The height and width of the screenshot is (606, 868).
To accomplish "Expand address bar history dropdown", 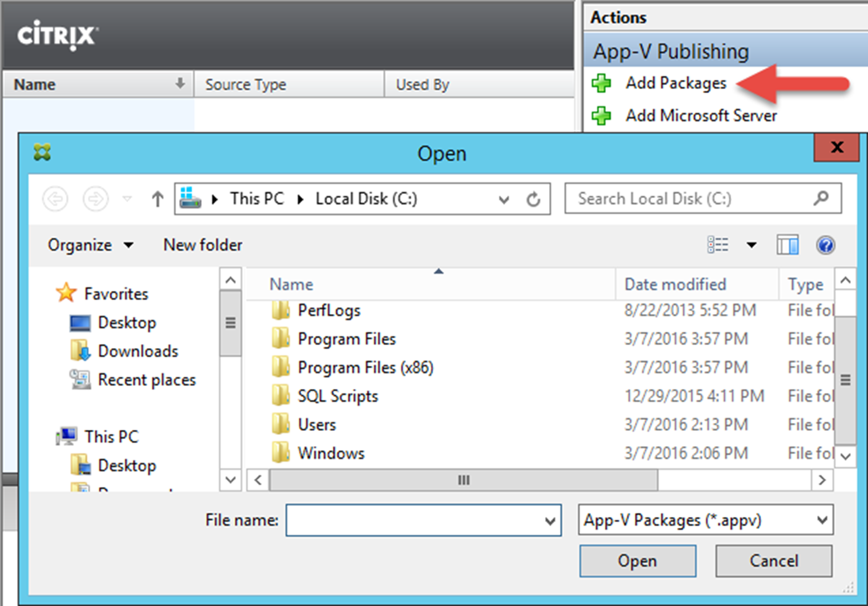I will pyautogui.click(x=504, y=200).
